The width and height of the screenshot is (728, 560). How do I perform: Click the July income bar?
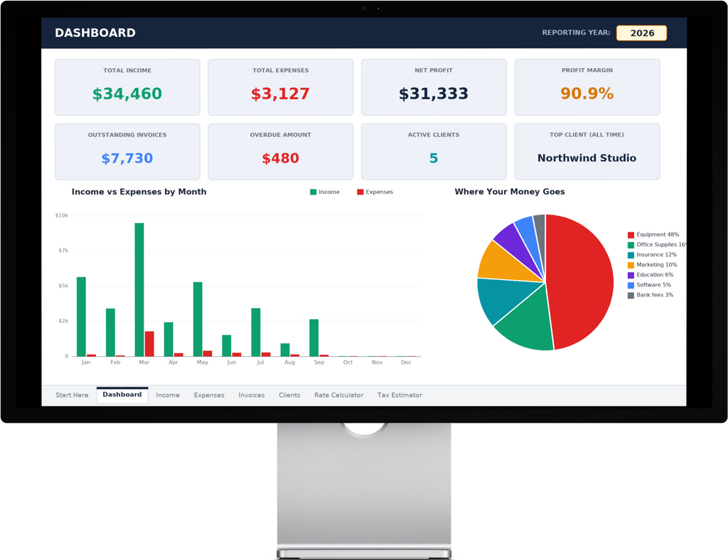click(256, 332)
